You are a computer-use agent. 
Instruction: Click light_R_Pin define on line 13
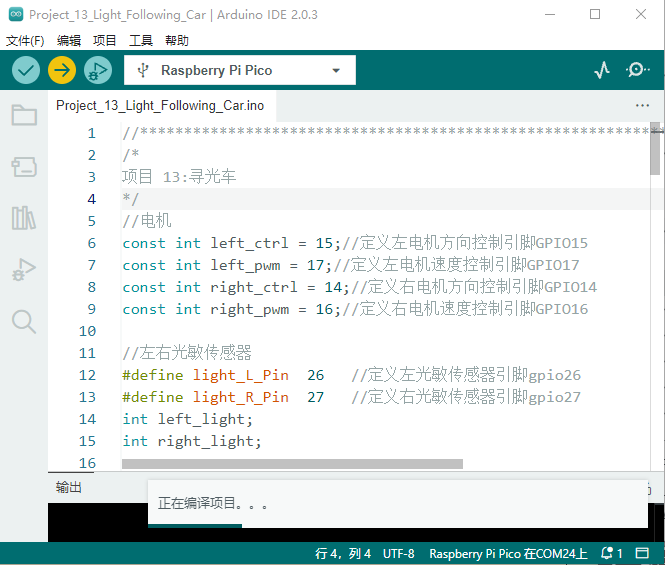click(x=240, y=397)
